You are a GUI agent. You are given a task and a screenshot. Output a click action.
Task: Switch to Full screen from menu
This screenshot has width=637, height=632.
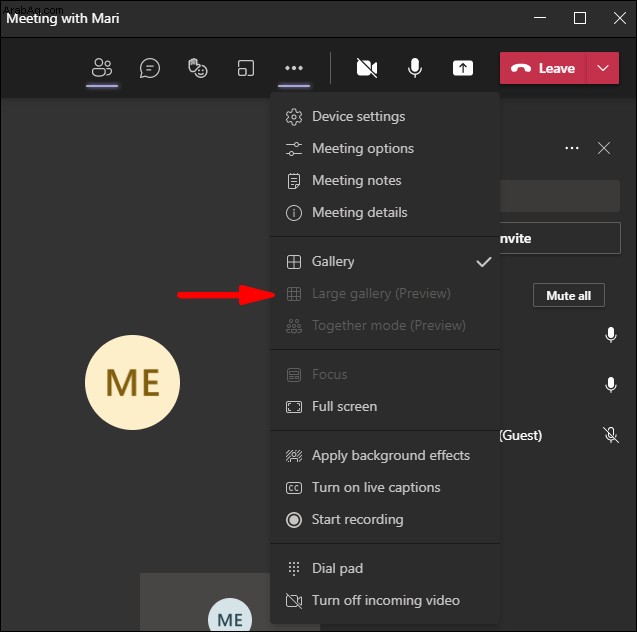click(x=385, y=407)
